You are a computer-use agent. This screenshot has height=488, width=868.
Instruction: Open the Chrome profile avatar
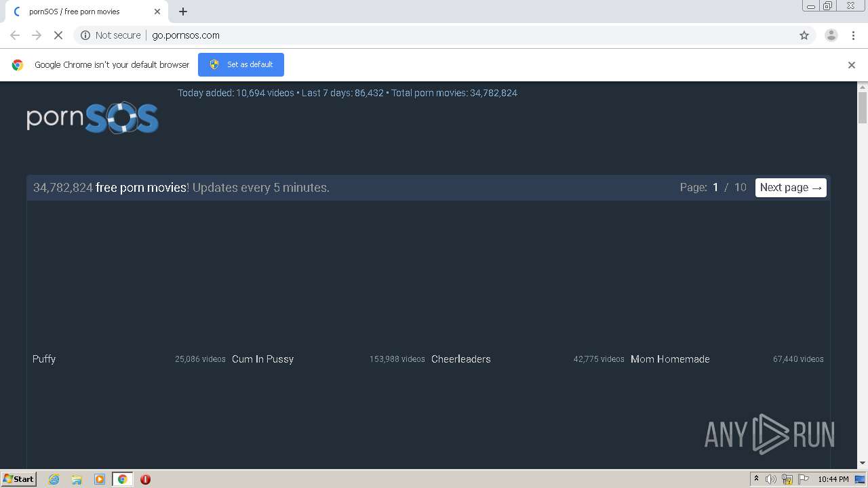pyautogui.click(x=831, y=35)
